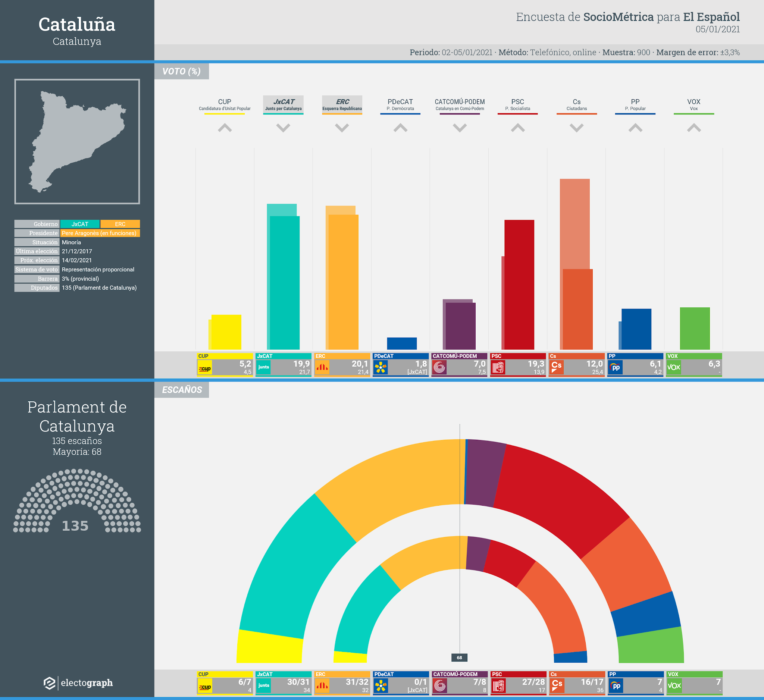Click the down chevron under JxCAT

pyautogui.click(x=283, y=128)
